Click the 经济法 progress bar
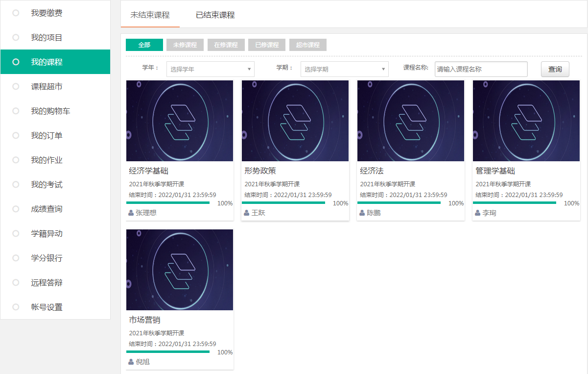This screenshot has height=374, width=588. pyautogui.click(x=399, y=202)
